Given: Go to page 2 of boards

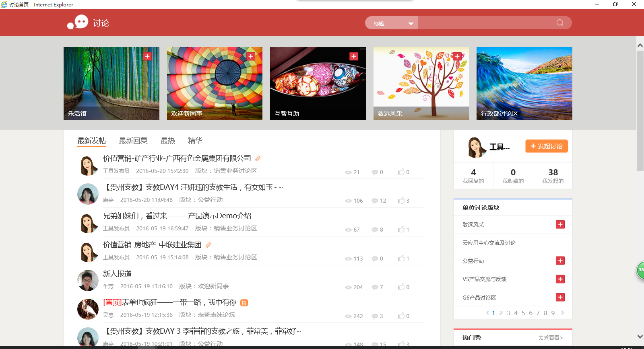Looking at the screenshot, I should [501, 313].
